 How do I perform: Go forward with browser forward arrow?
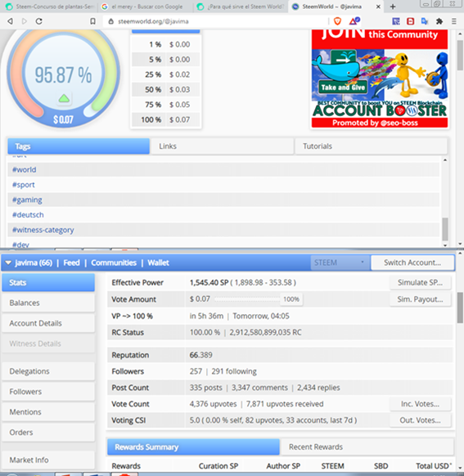[x=25, y=21]
